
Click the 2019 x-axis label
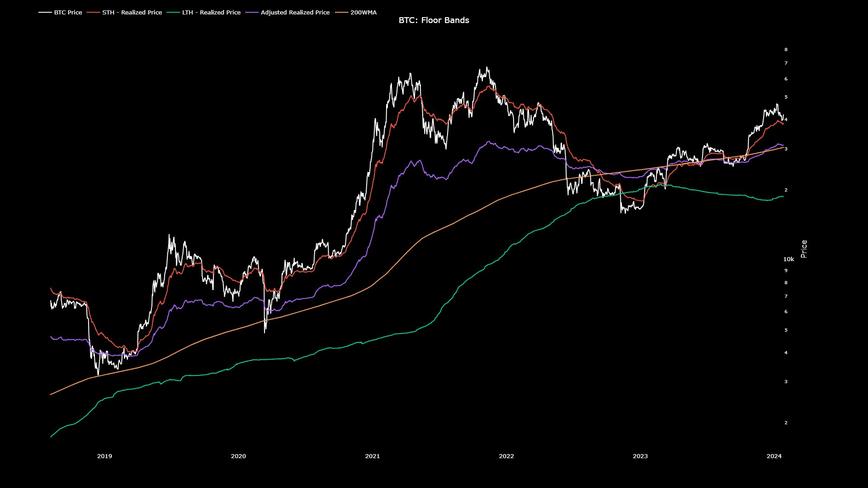click(x=104, y=456)
